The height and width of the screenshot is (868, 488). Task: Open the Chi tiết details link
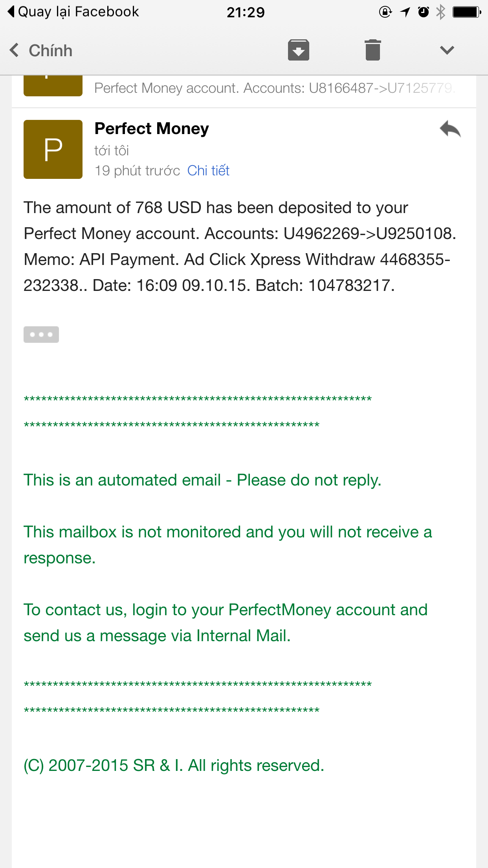pyautogui.click(x=208, y=171)
